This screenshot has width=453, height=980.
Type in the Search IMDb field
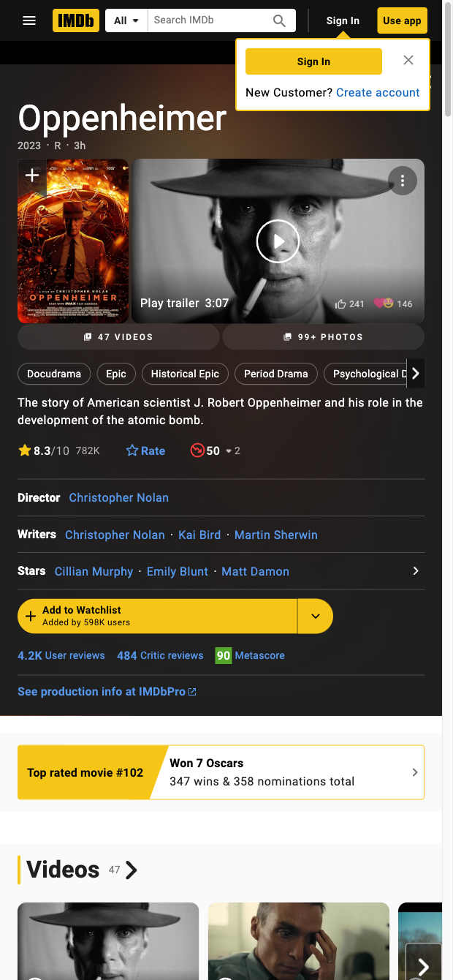pos(208,20)
